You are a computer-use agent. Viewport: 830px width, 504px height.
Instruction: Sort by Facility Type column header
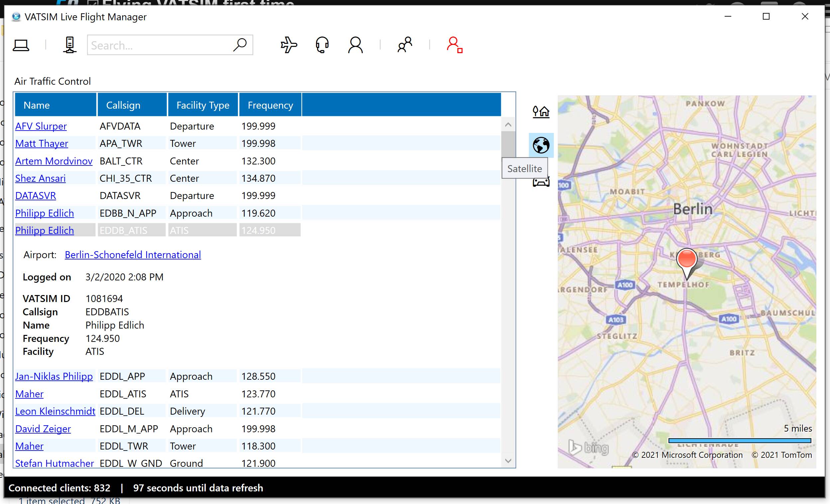click(x=203, y=105)
